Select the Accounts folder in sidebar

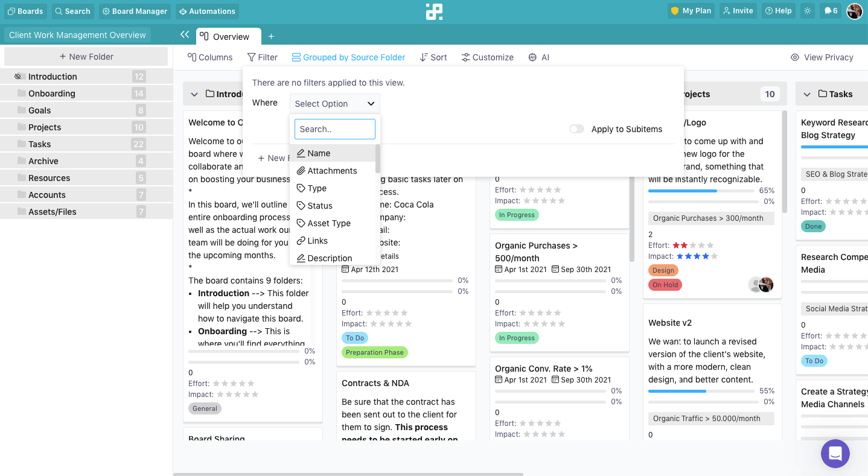click(86, 195)
